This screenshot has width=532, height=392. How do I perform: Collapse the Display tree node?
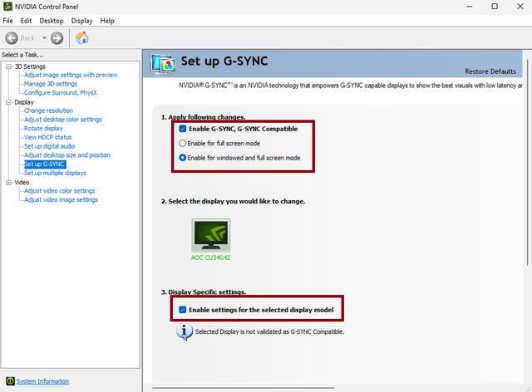click(x=8, y=102)
